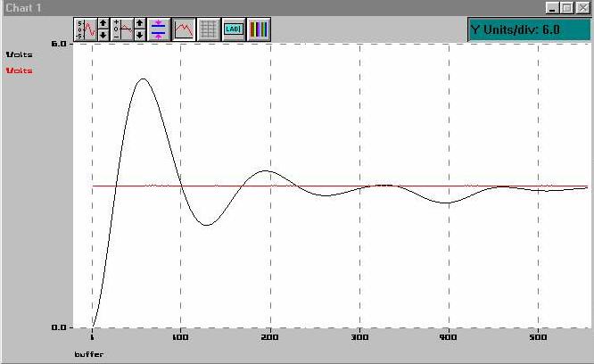Raise trace offset with the second up arrow

[140, 23]
